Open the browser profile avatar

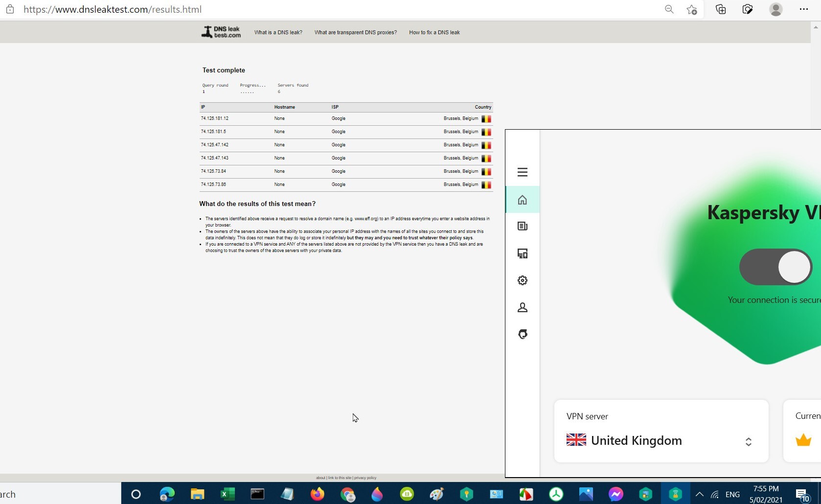point(776,9)
